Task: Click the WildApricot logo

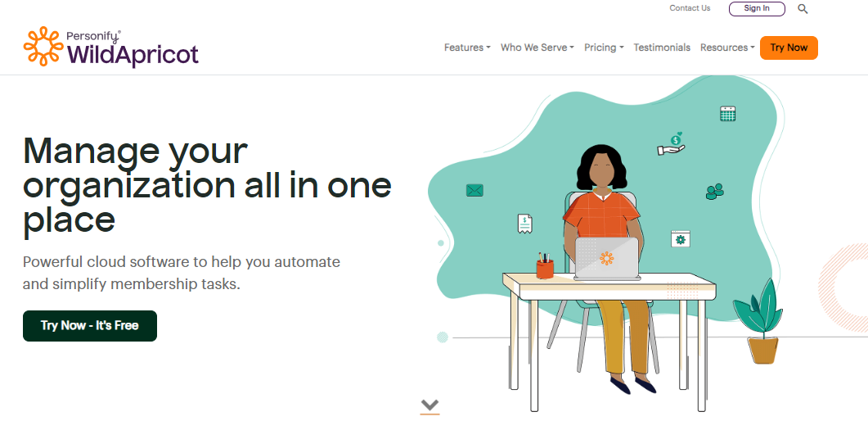Action: point(110,47)
